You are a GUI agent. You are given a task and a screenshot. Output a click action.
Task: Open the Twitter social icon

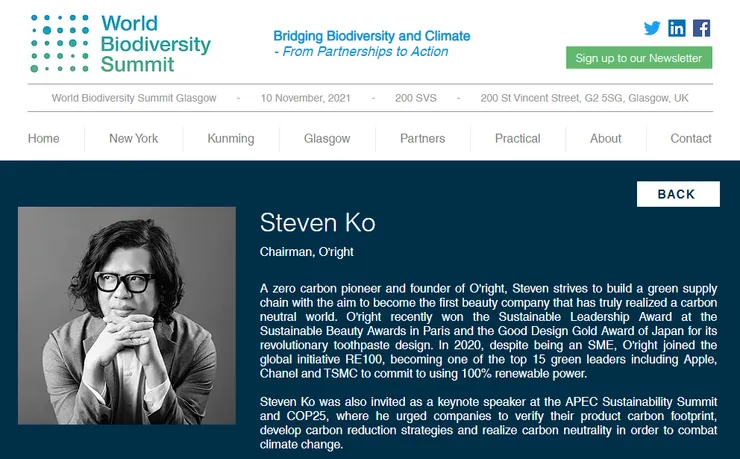652,28
